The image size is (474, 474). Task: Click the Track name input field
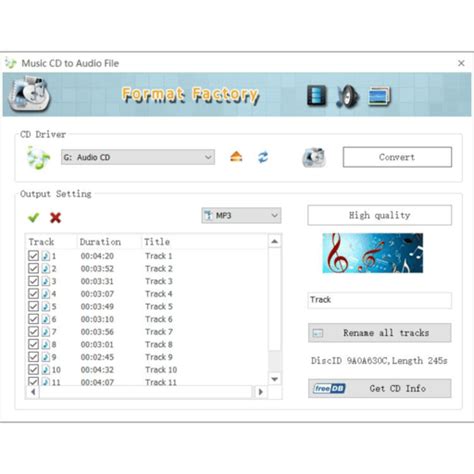pyautogui.click(x=380, y=300)
